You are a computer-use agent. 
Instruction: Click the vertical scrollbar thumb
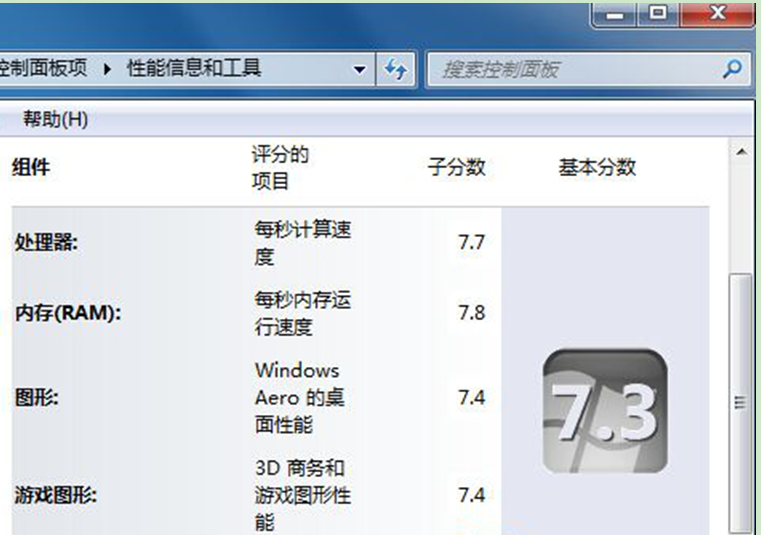click(741, 403)
